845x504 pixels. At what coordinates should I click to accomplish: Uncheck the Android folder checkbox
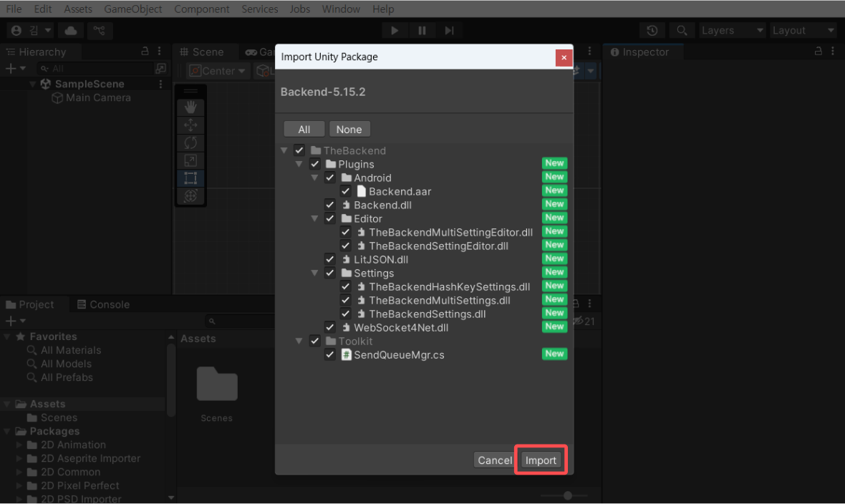(330, 178)
